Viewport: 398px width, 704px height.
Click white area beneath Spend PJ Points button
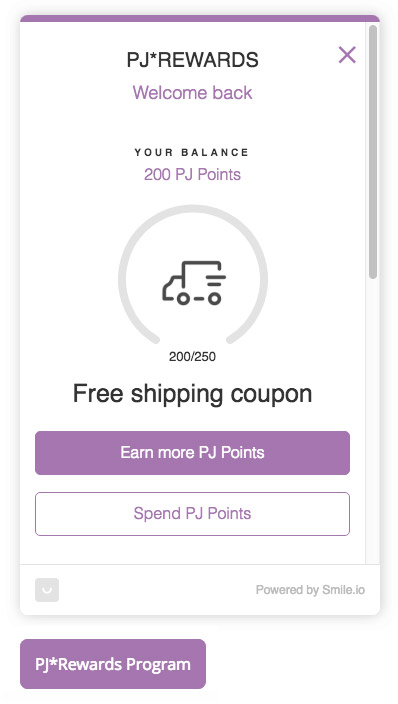pos(192,550)
